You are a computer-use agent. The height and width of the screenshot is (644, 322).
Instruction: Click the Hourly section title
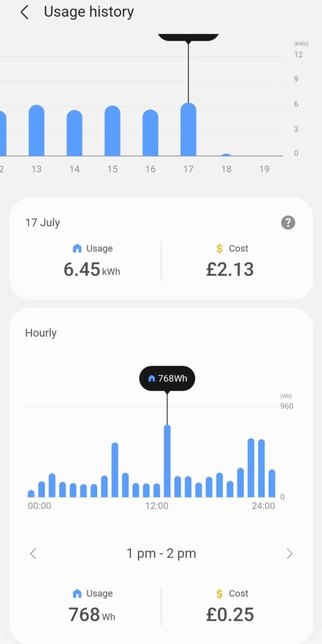pyautogui.click(x=40, y=333)
